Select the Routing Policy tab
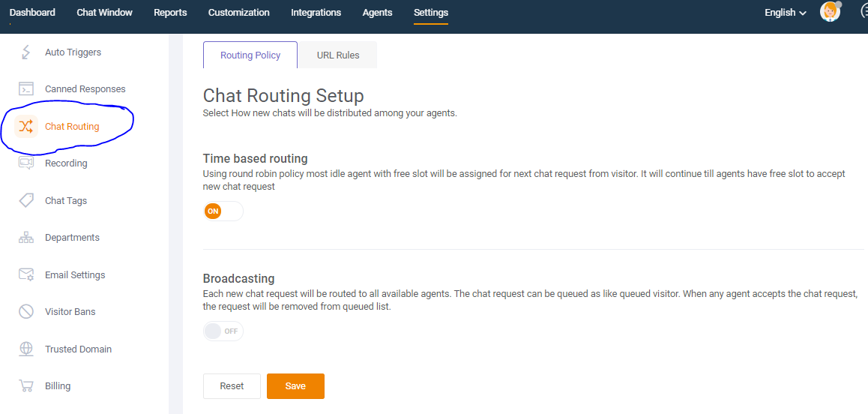The height and width of the screenshot is (414, 868). [x=250, y=55]
